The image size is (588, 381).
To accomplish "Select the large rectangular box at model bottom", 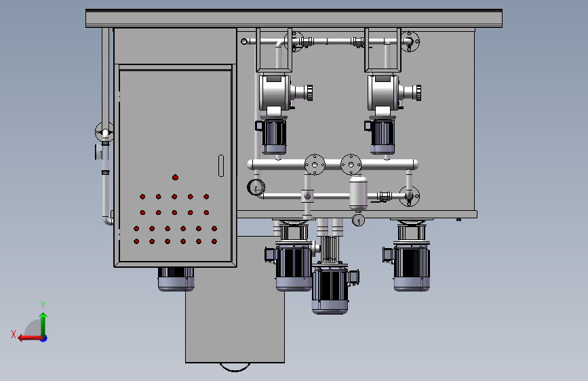I will tap(235, 300).
